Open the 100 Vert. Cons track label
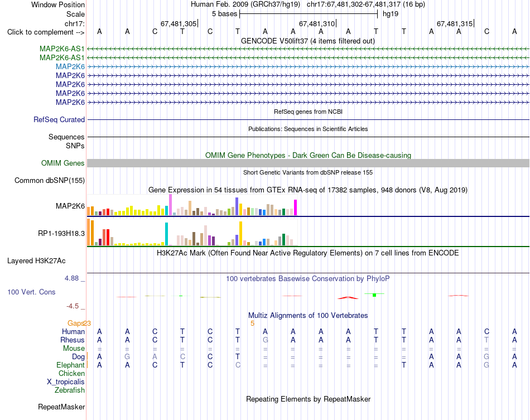Screen dimensions: 530x420 (x=31, y=292)
